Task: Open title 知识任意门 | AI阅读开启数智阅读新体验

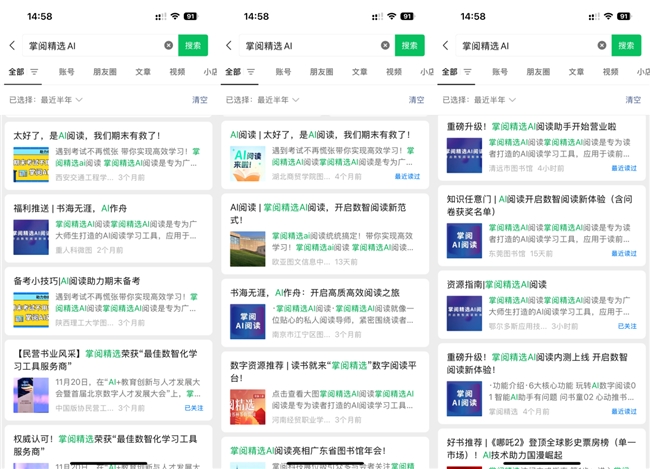Action: [x=540, y=205]
